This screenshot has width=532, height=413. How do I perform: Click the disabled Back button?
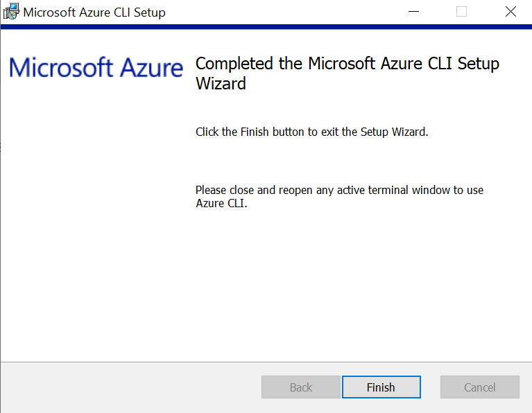(x=301, y=387)
